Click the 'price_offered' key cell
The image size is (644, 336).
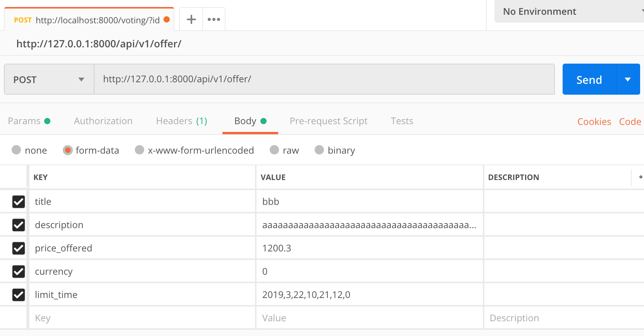pos(142,248)
